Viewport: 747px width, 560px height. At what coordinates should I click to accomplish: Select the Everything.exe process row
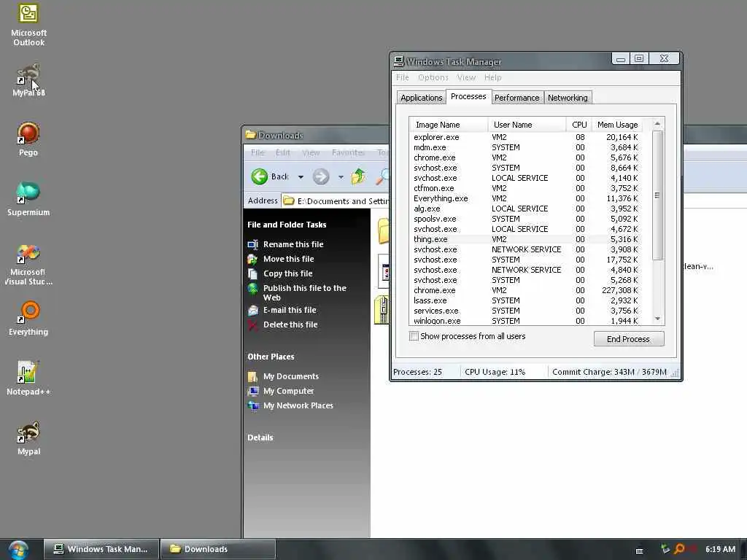pos(527,198)
